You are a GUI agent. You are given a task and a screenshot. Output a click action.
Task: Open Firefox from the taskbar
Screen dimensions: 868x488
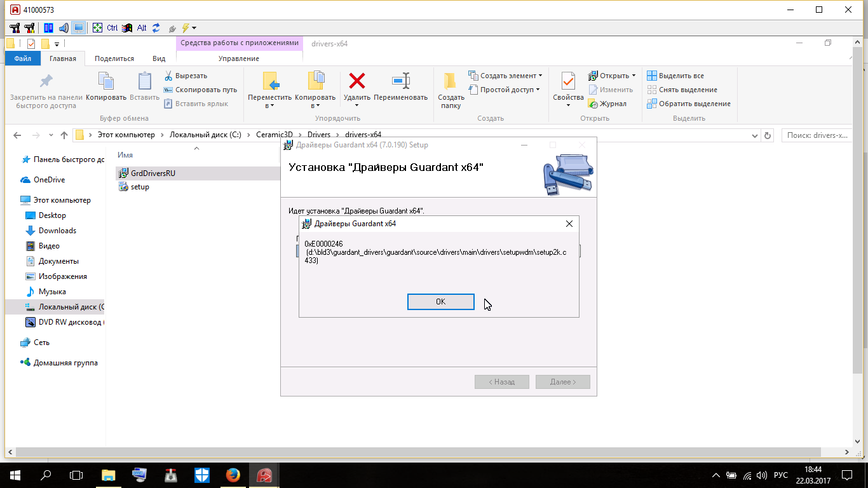pyautogui.click(x=233, y=475)
